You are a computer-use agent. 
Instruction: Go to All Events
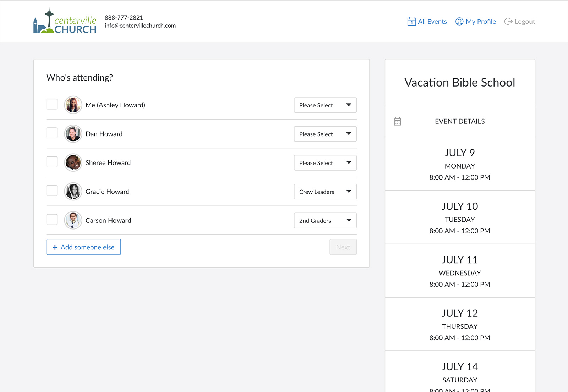tap(432, 22)
